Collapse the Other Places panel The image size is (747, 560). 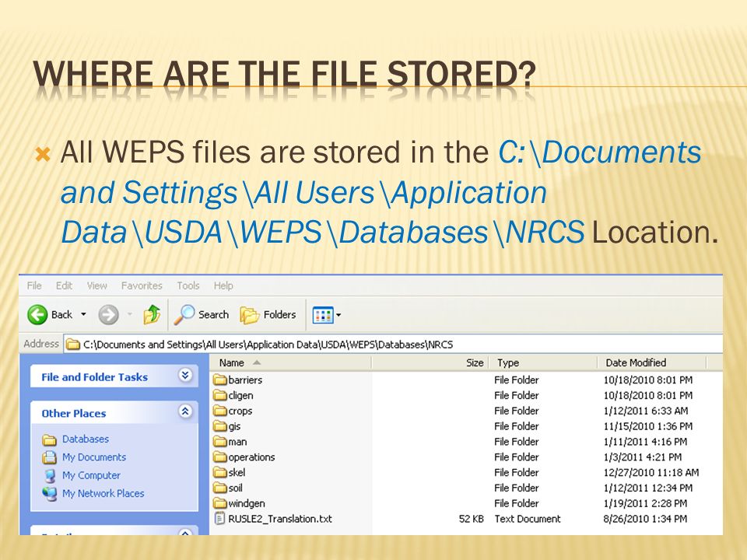[x=185, y=411]
